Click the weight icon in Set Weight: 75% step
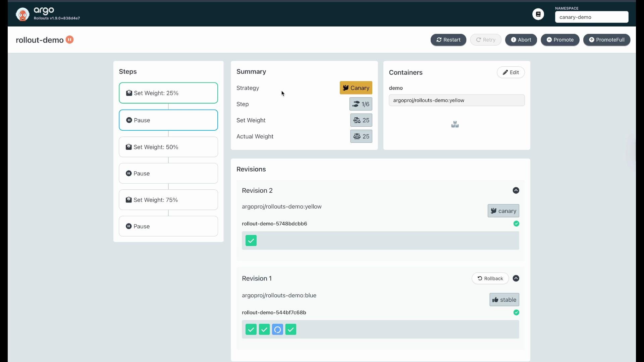This screenshot has width=644, height=362. [129, 200]
